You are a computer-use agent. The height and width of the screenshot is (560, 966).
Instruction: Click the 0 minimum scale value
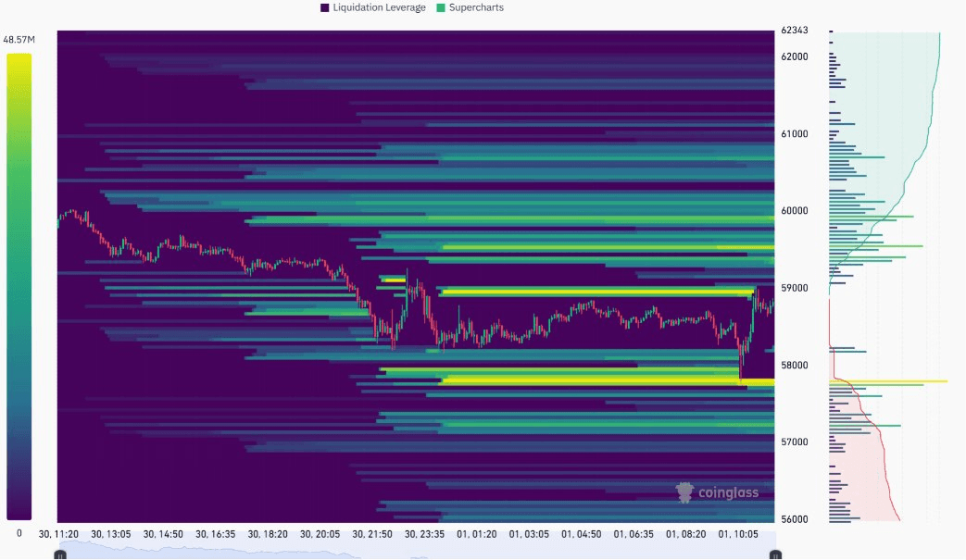[x=19, y=533]
